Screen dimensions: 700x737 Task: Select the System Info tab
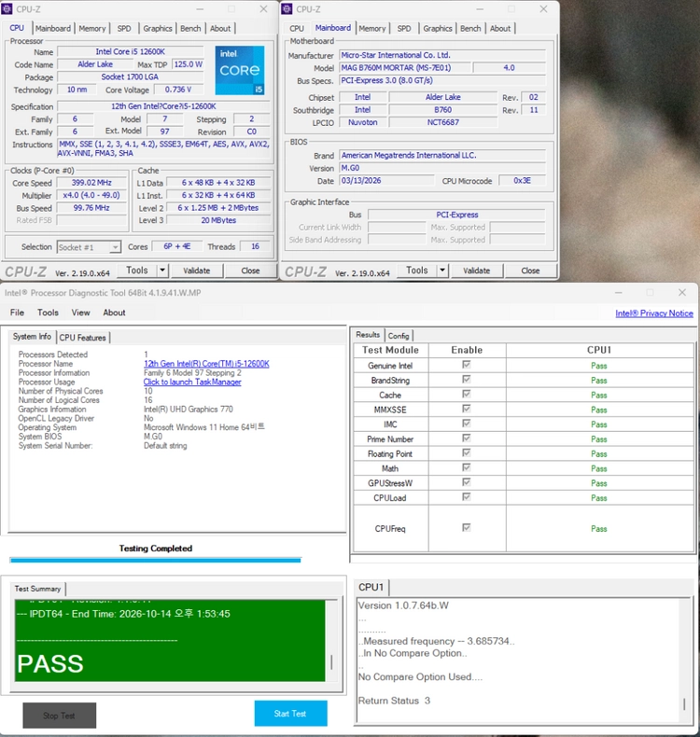[x=32, y=337]
